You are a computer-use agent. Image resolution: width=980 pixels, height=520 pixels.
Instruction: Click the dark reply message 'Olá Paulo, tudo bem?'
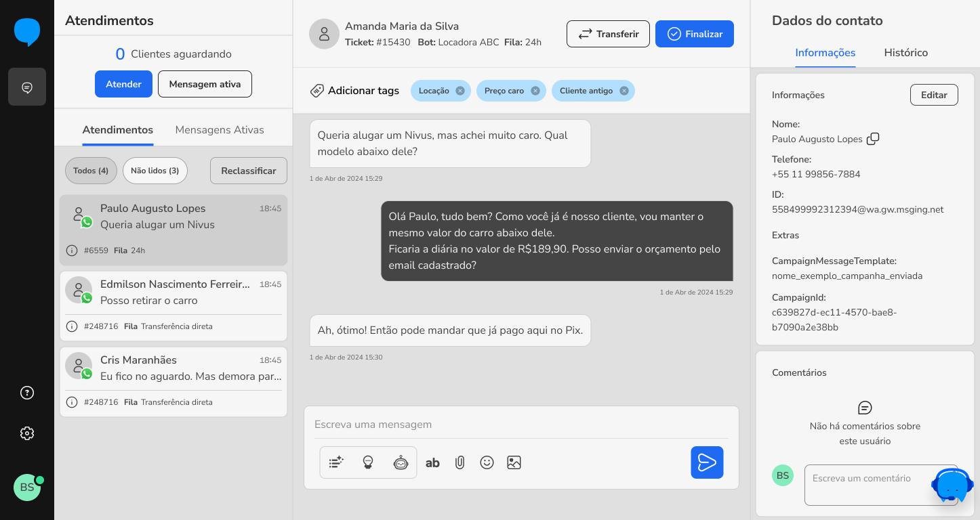coord(557,241)
